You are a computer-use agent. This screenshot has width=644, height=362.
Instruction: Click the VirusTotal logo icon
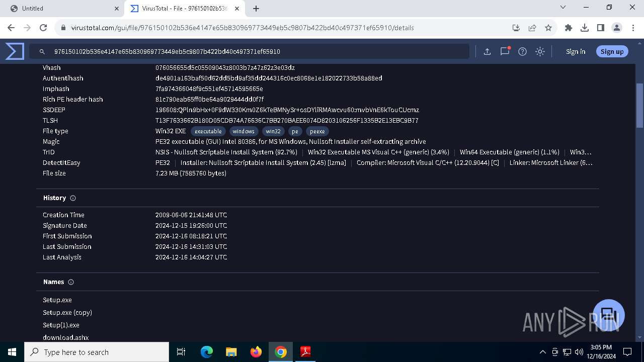click(15, 51)
